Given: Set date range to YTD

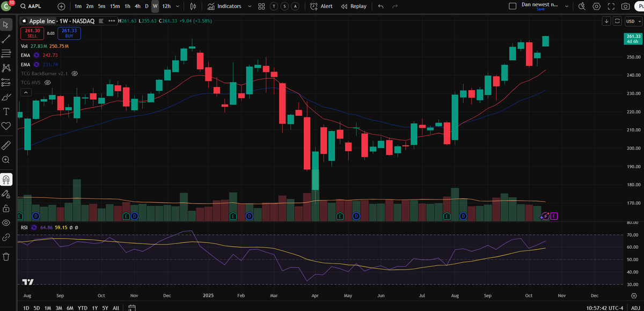Looking at the screenshot, I should (x=82, y=308).
